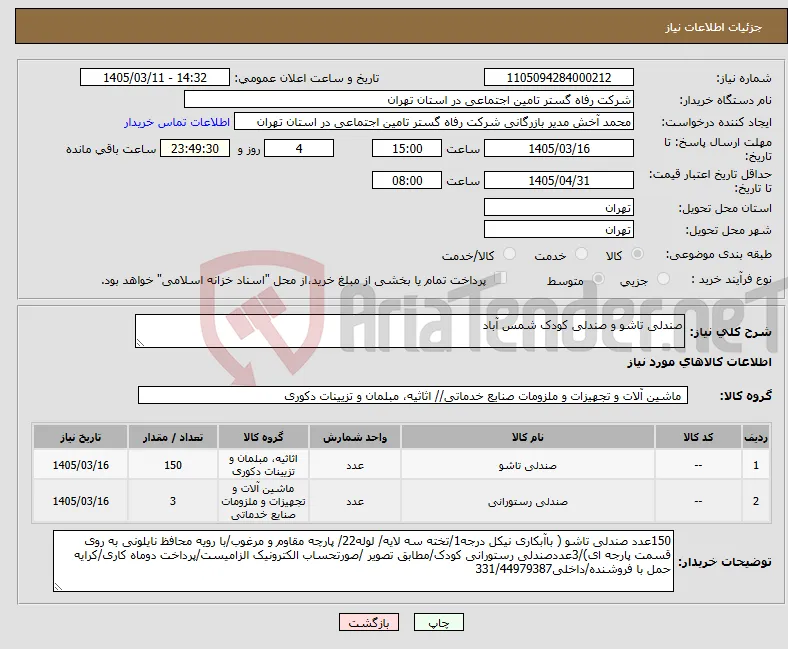The width and height of the screenshot is (788, 649).
Task: Click the گروه کالا table column header
Action: [263, 437]
